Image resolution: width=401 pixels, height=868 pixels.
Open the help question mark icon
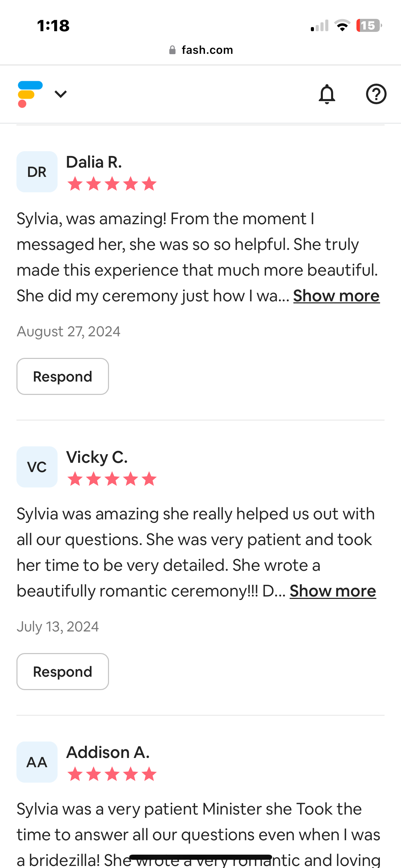[x=376, y=94]
